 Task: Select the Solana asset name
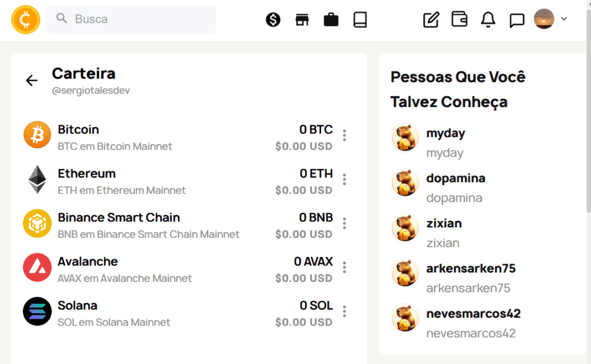click(78, 306)
